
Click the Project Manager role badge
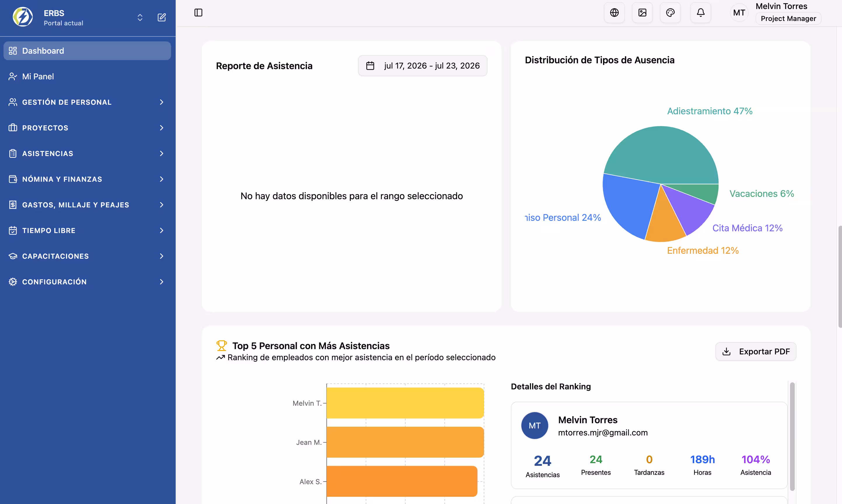click(x=788, y=19)
